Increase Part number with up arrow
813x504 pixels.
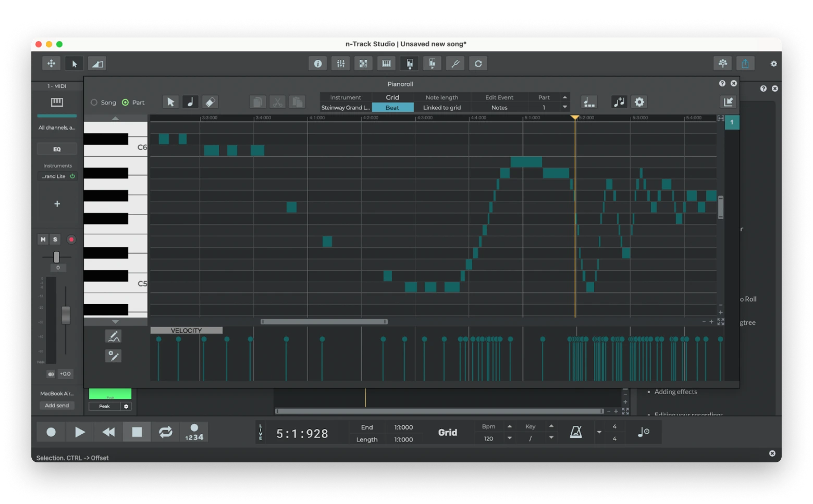tap(564, 97)
